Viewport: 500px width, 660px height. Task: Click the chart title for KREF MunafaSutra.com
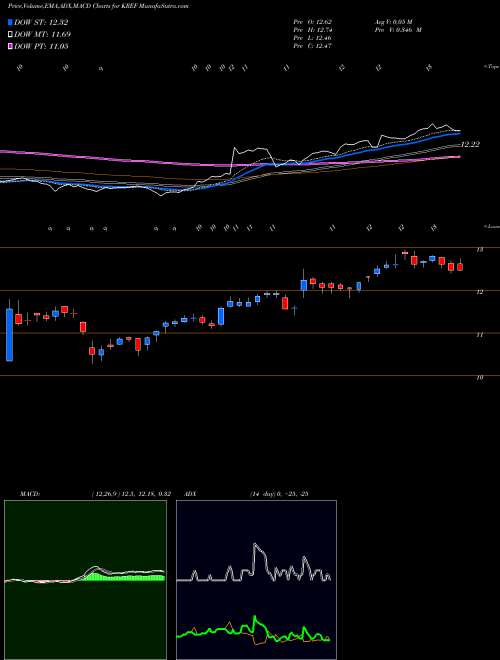(98, 6)
